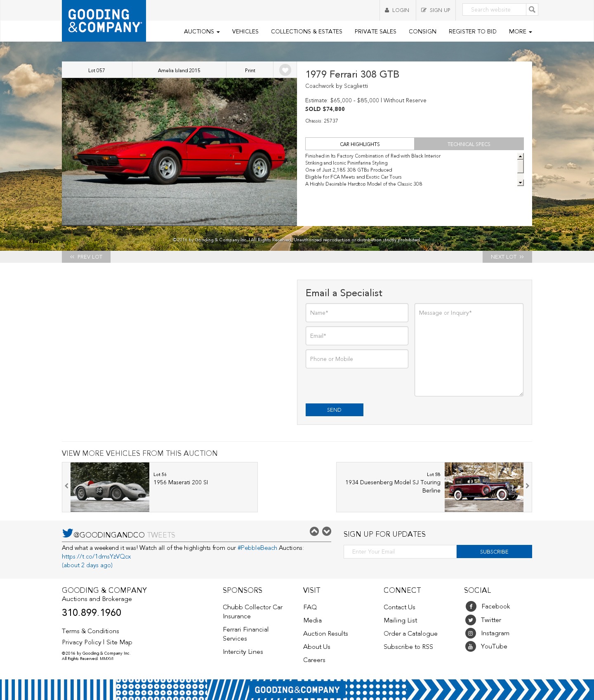Click the Instagram social icon

tap(471, 633)
